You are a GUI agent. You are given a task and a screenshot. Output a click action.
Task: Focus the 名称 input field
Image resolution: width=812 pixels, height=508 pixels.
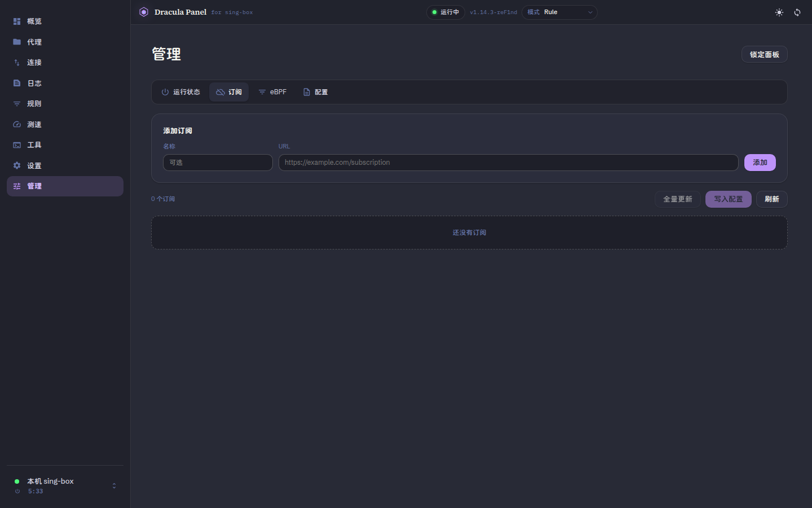click(x=218, y=163)
